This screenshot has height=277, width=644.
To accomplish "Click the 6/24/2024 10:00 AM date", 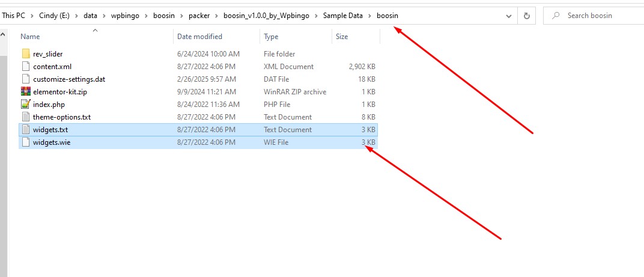I will coord(208,54).
